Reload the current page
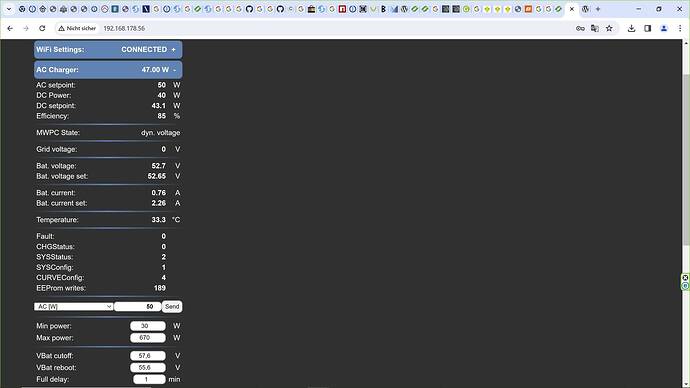 point(42,28)
